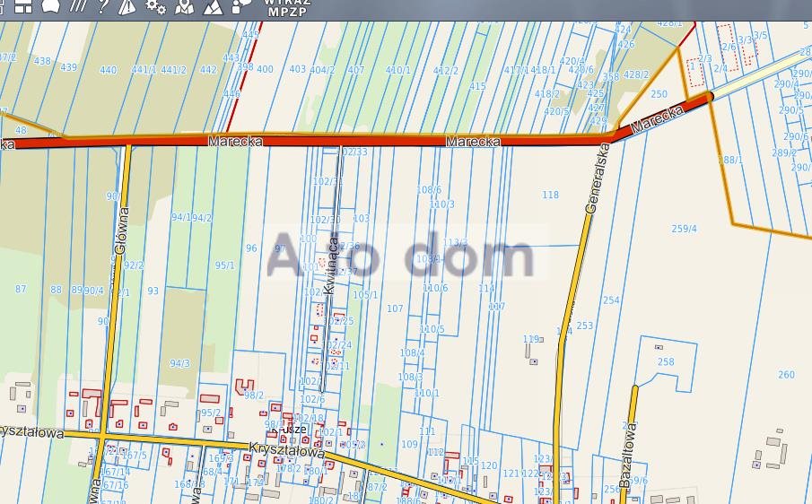
Task: Click parcel 258 label
Action: [666, 362]
